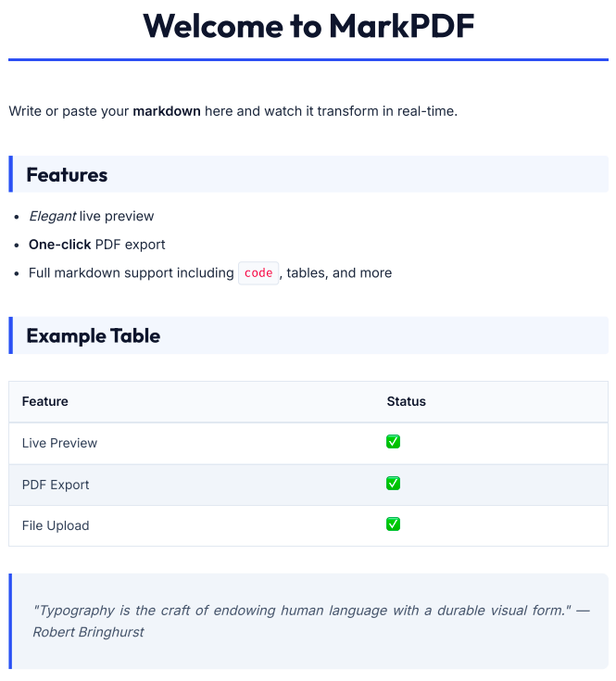Click the inline red code snippet

click(x=258, y=273)
